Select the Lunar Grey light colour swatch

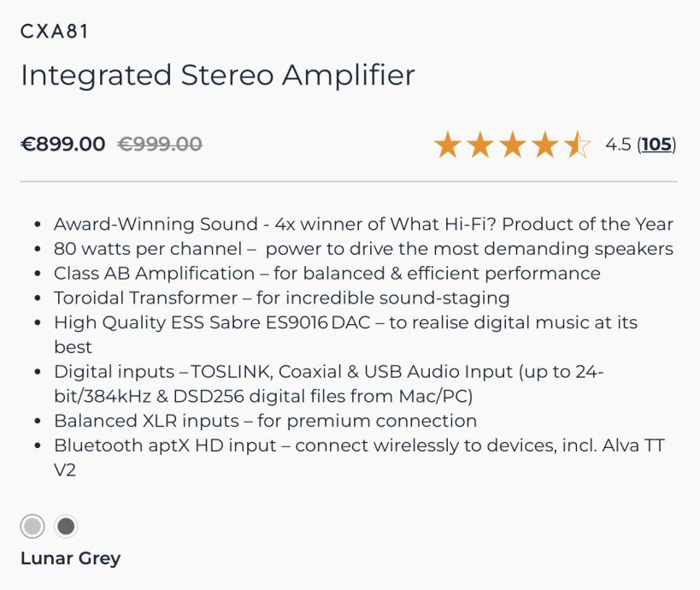pyautogui.click(x=32, y=526)
